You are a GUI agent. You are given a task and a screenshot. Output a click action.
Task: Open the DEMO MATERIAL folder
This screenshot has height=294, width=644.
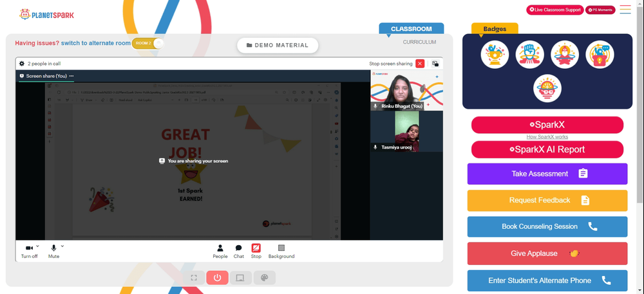(x=278, y=46)
